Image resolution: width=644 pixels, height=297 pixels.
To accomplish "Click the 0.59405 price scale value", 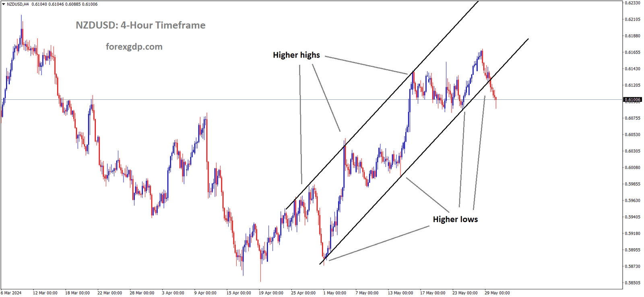I will pyautogui.click(x=632, y=217).
